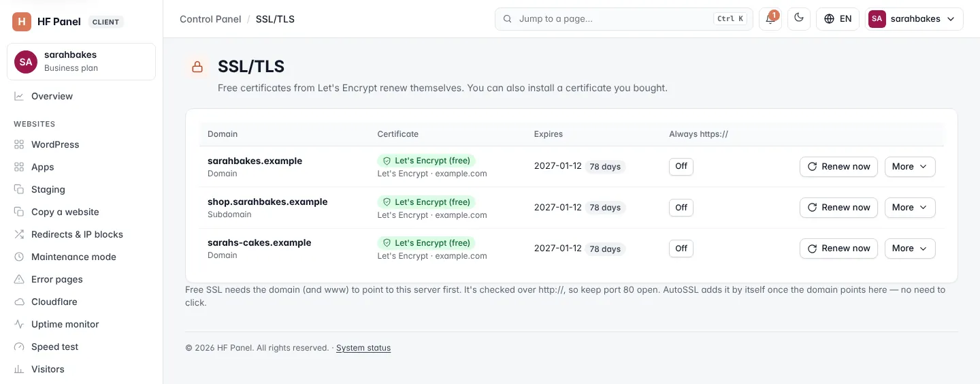Click the Domain column header

click(x=223, y=134)
